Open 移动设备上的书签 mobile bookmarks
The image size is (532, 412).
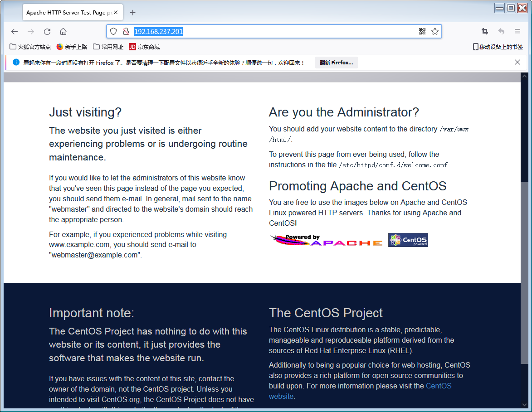[498, 47]
